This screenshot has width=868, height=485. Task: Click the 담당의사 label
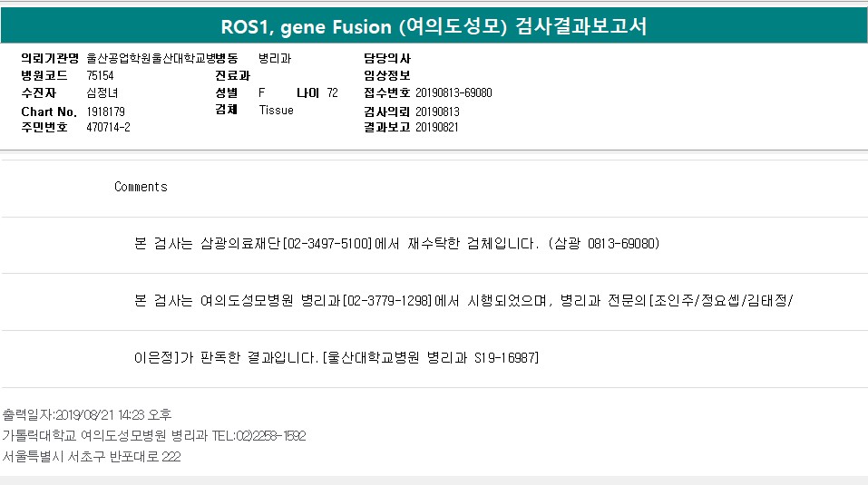pos(386,58)
